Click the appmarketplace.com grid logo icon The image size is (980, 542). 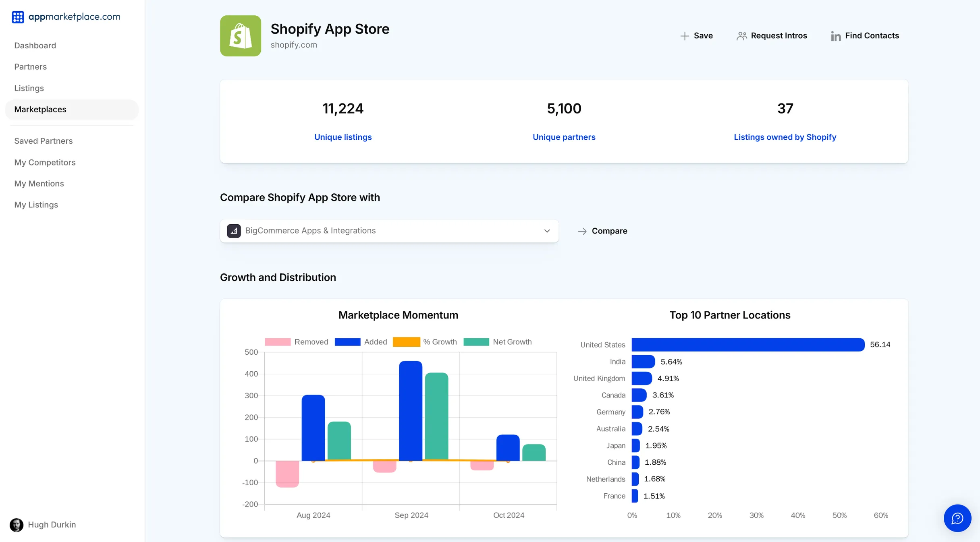click(x=18, y=17)
